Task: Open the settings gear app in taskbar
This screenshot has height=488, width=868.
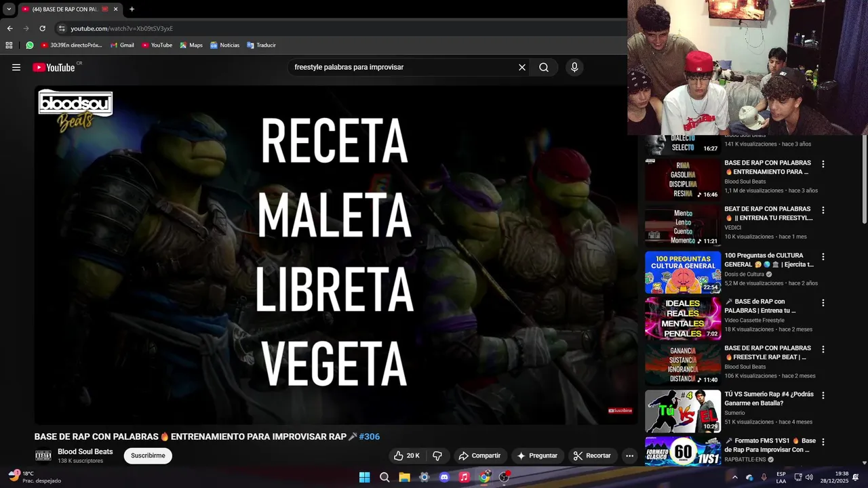Action: (425, 477)
